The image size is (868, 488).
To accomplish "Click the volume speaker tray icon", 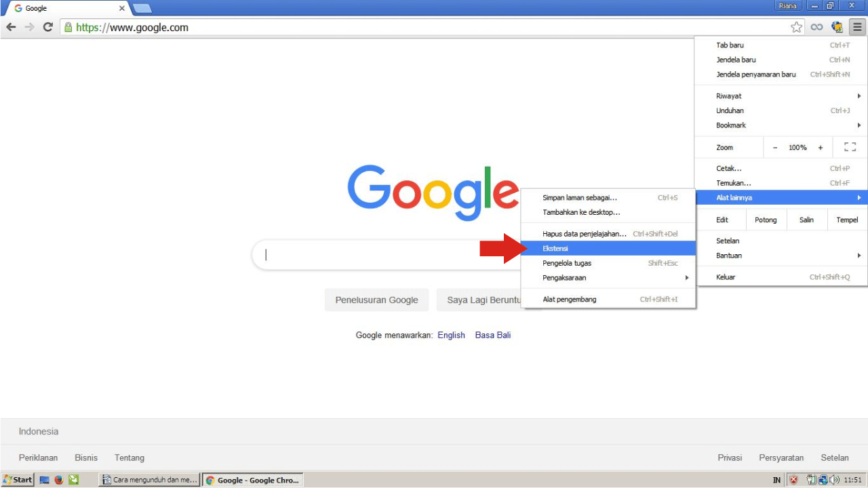I will pos(833,480).
